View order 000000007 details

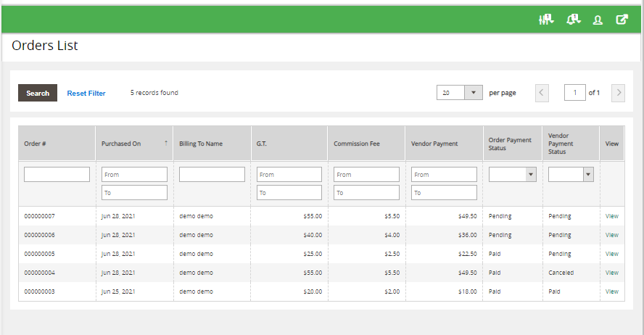[611, 216]
